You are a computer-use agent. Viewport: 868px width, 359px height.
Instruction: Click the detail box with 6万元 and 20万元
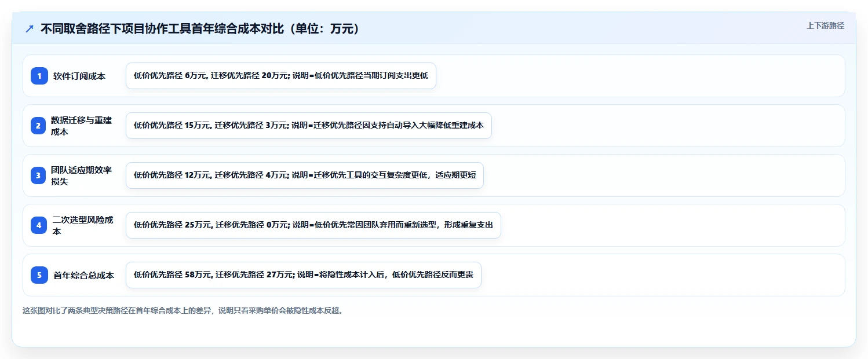click(280, 76)
